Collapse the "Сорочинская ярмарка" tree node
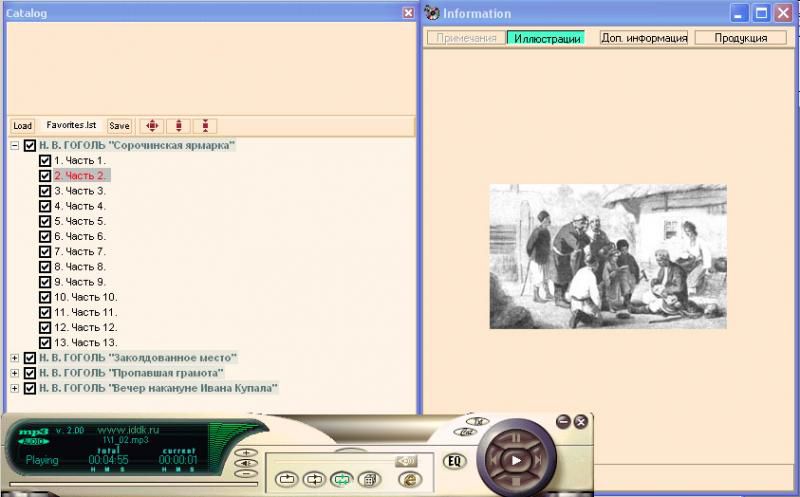The height and width of the screenshot is (497, 800). [x=15, y=145]
